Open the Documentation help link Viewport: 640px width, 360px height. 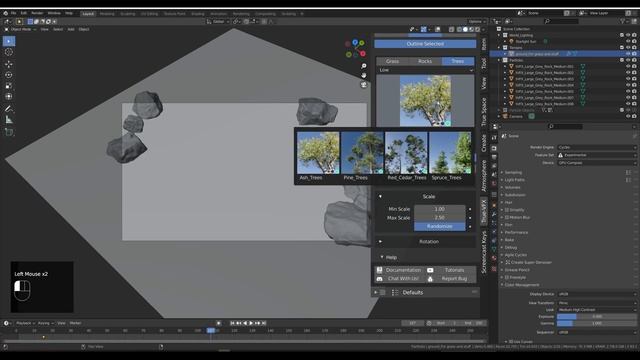tap(399, 270)
